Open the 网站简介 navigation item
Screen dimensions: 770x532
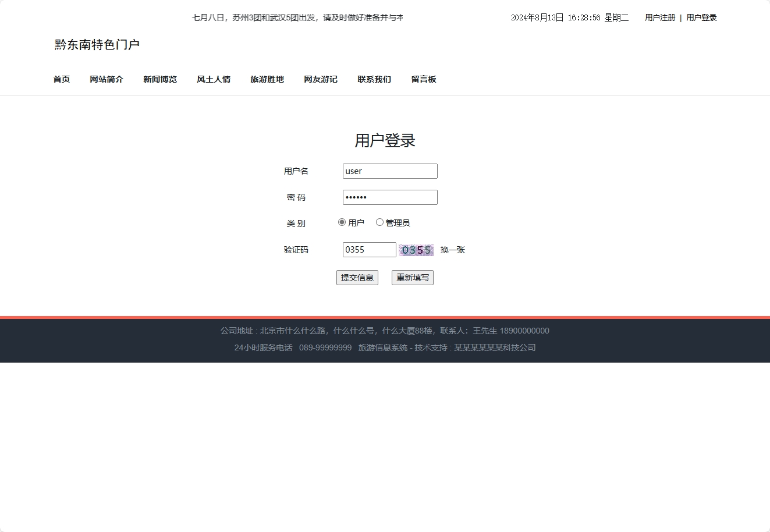[x=107, y=79]
